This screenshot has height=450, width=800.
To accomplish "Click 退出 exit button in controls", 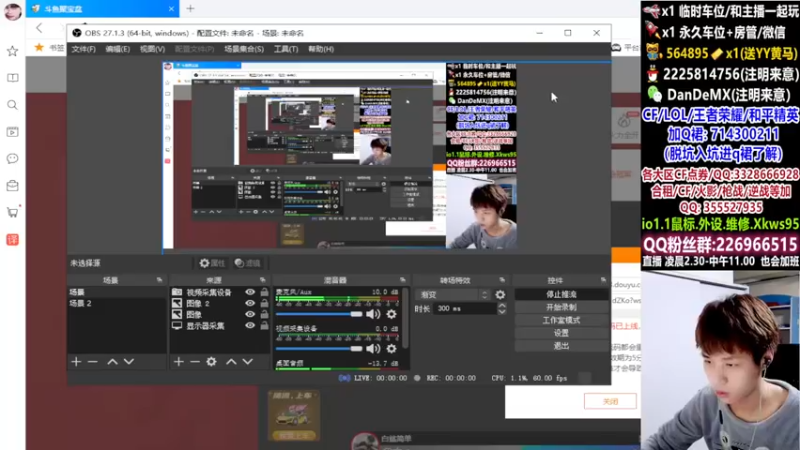I will tap(561, 345).
